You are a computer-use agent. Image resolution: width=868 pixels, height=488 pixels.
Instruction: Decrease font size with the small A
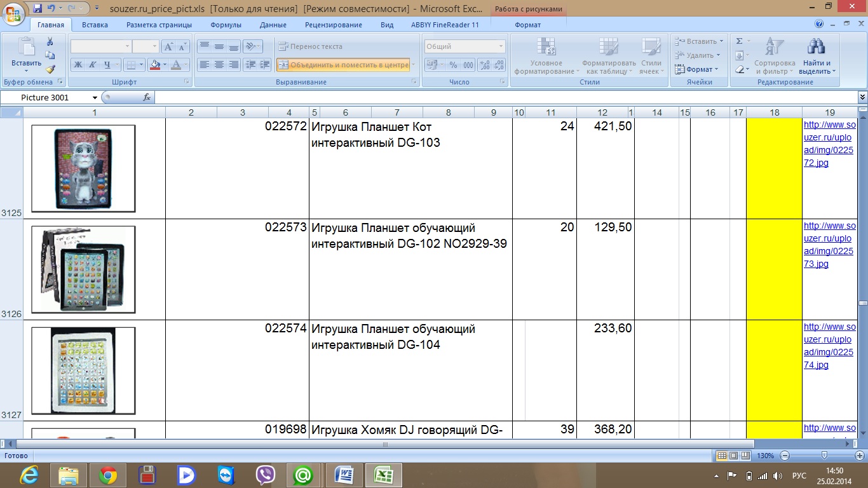183,46
